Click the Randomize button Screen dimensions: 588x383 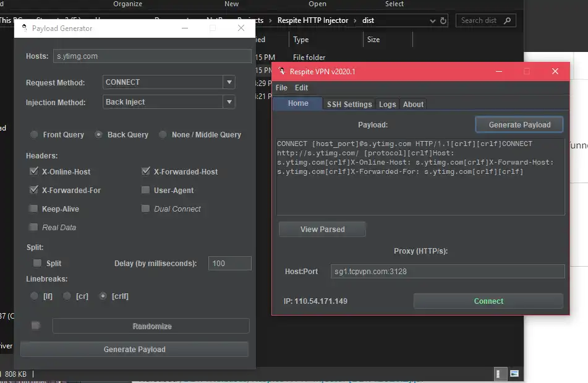click(151, 326)
